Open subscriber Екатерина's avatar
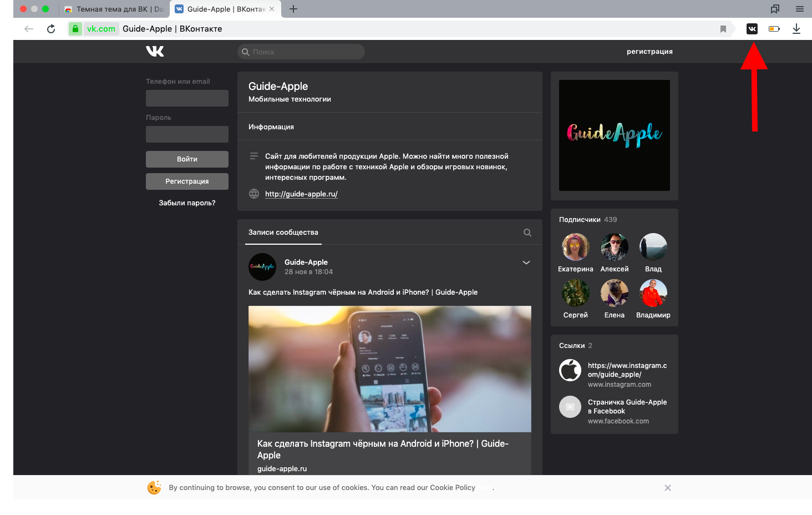812x515 pixels. (x=576, y=247)
